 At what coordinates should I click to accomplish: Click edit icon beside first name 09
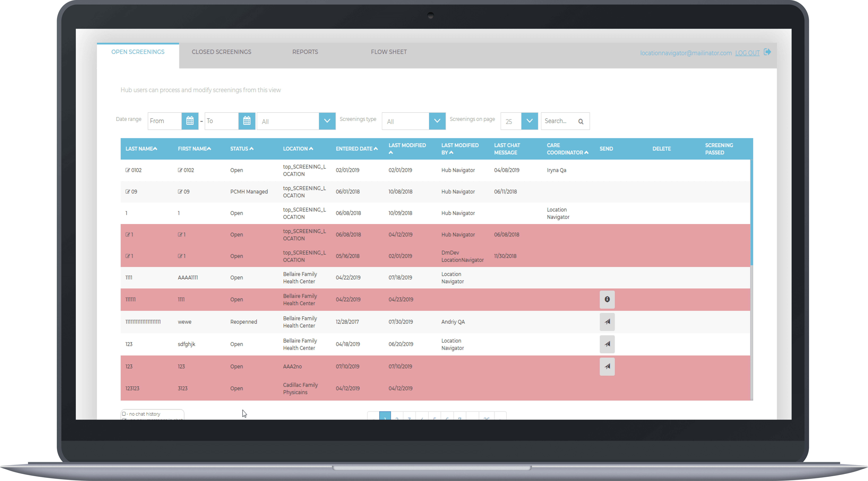pos(180,192)
